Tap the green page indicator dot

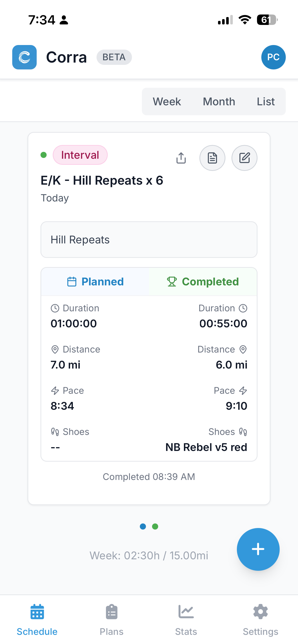tap(155, 527)
